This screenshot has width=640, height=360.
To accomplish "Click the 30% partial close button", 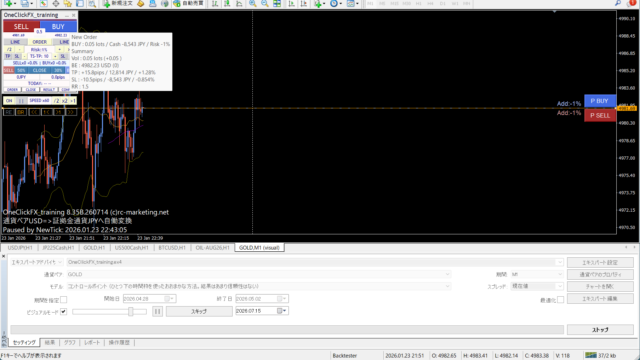I will click(58, 70).
